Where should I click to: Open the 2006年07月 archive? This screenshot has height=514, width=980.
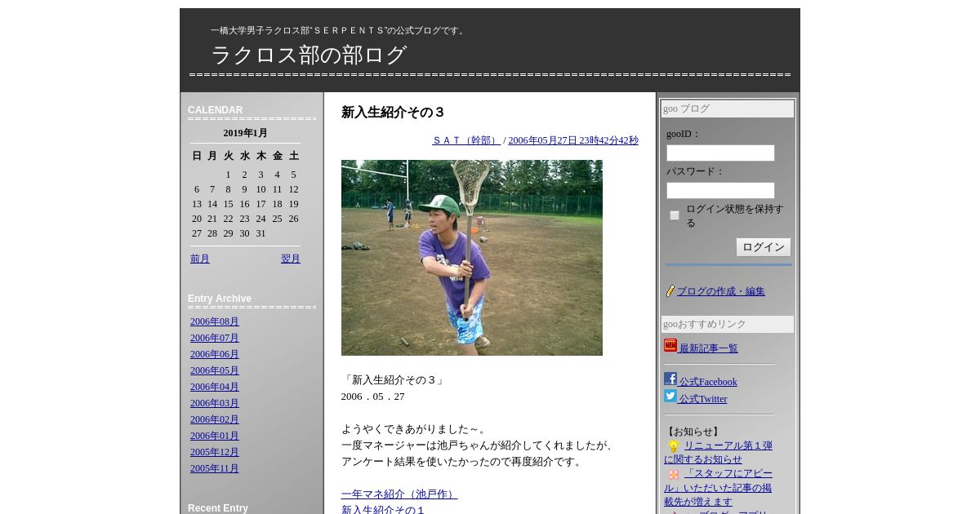point(215,338)
